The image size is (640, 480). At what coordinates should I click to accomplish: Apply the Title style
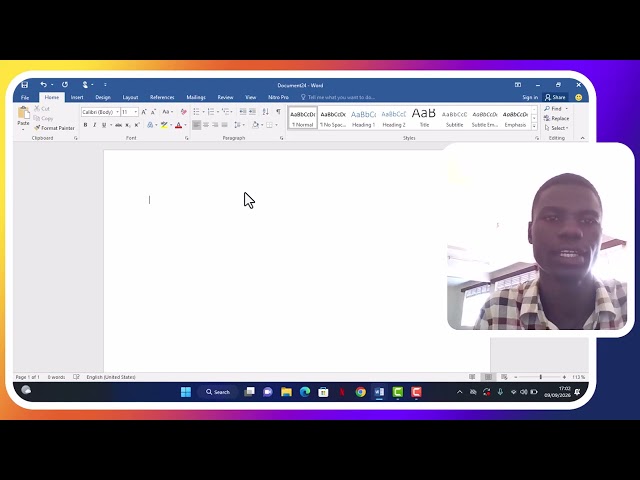tap(424, 118)
